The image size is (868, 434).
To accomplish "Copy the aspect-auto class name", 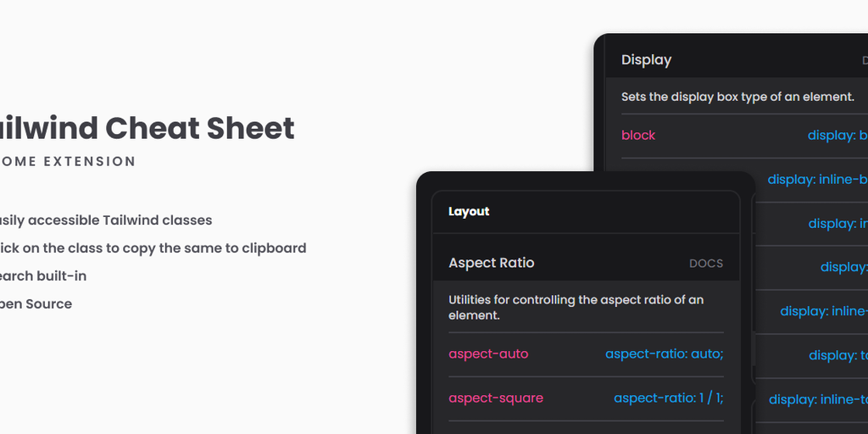I will [x=488, y=353].
